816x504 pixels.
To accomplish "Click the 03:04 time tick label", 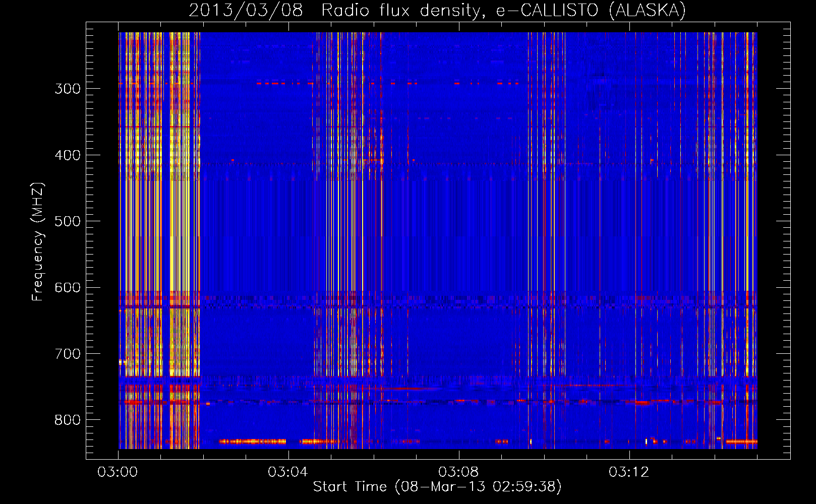I will pyautogui.click(x=288, y=472).
